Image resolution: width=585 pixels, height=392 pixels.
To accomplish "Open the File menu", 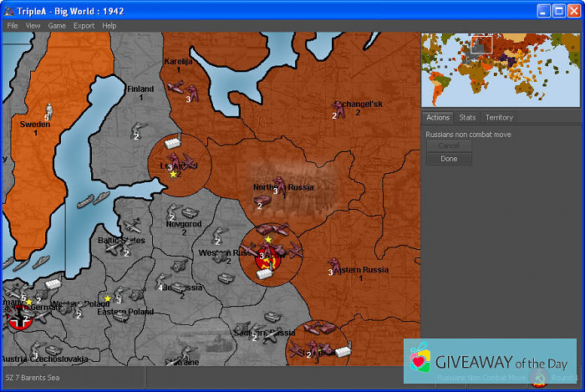I will pyautogui.click(x=13, y=26).
